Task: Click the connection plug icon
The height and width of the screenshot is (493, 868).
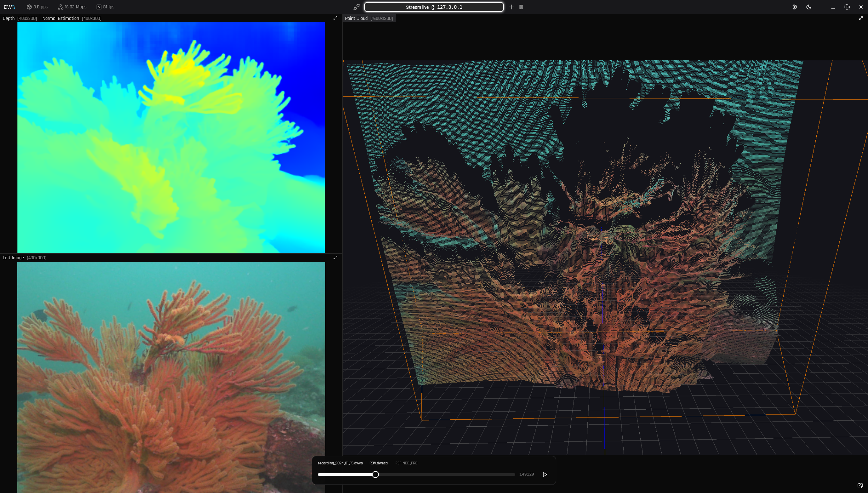Action: [356, 7]
